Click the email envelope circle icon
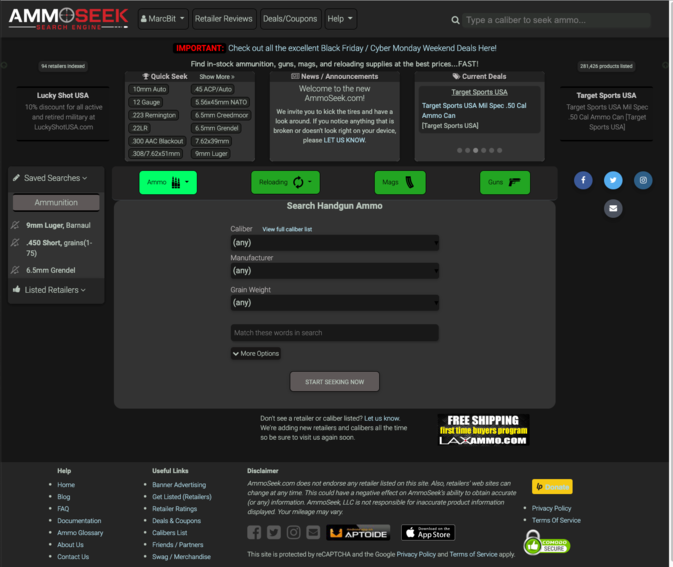673x567 pixels. (x=613, y=209)
